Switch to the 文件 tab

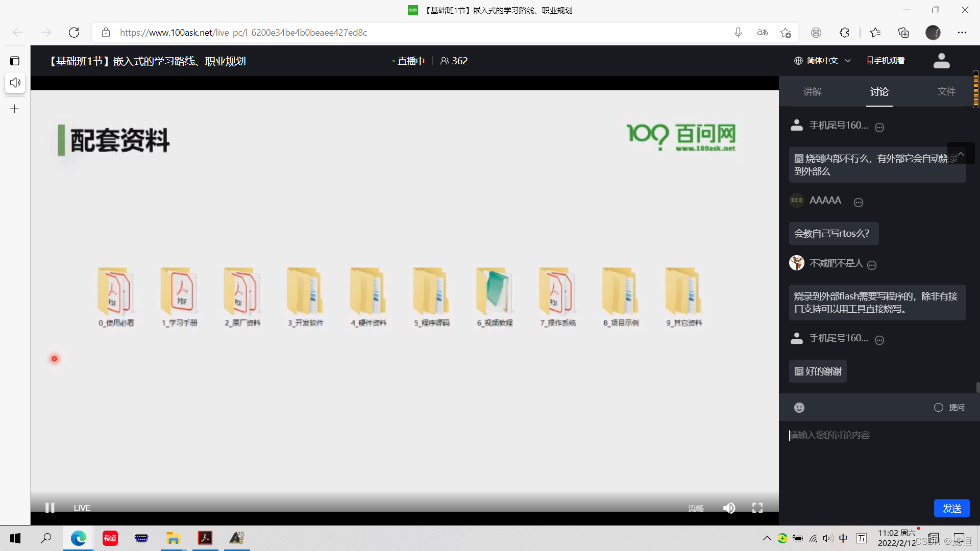pyautogui.click(x=946, y=91)
